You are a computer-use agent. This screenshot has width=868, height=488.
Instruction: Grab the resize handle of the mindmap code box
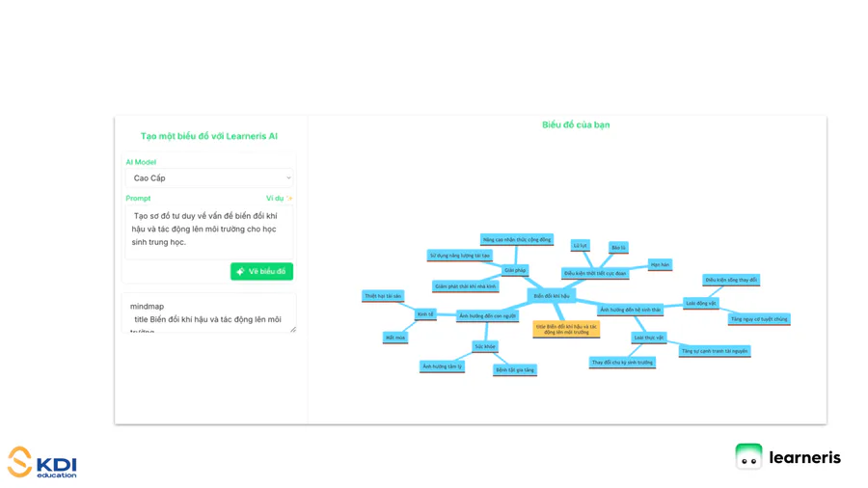pos(293,330)
